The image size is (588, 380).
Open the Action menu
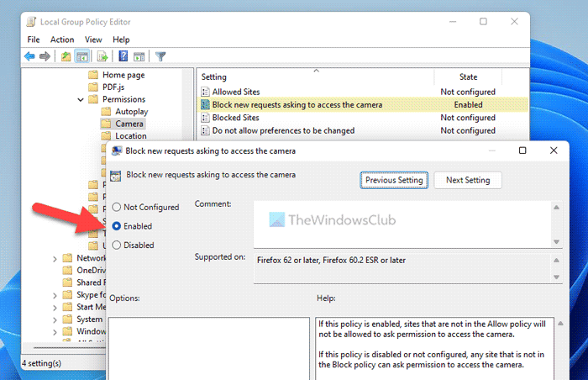click(x=62, y=40)
